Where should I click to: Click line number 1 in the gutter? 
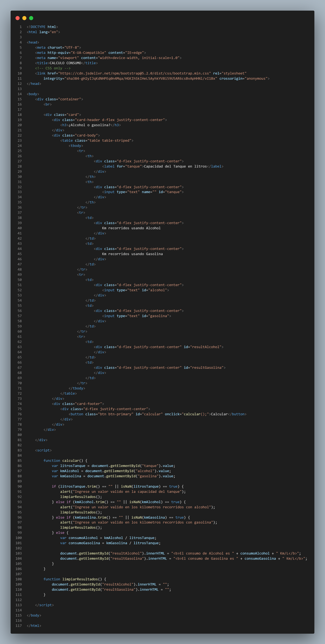[21, 27]
